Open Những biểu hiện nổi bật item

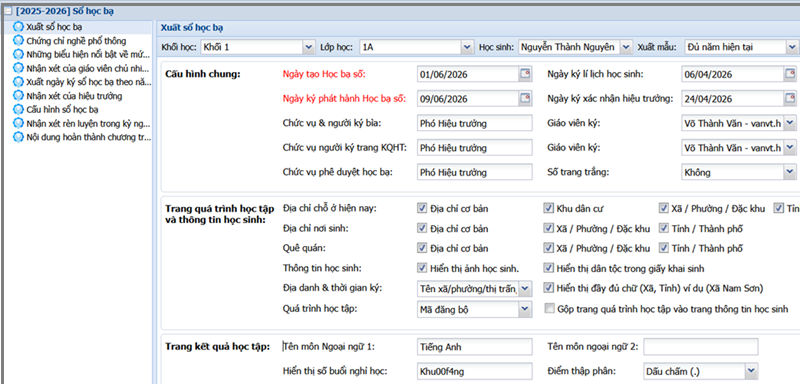[88, 55]
